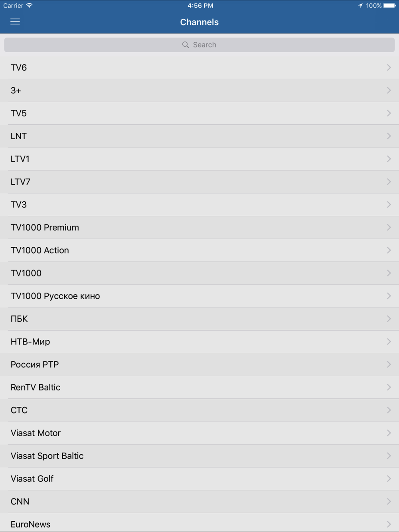Select TV1000 Русское кино channel
The height and width of the screenshot is (532, 399).
(199, 296)
